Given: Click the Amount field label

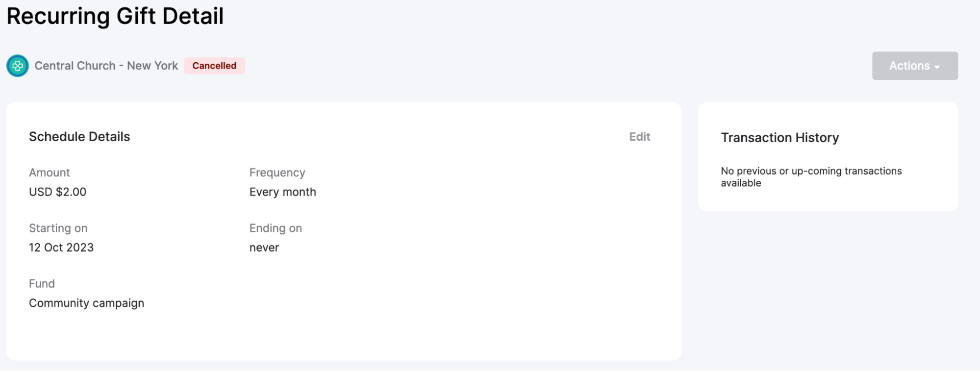Looking at the screenshot, I should click(x=50, y=173).
